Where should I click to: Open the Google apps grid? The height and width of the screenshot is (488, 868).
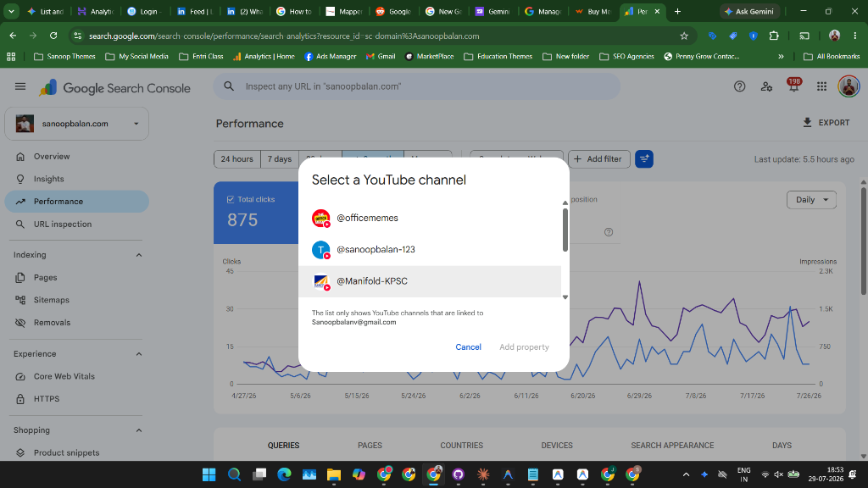pos(821,86)
